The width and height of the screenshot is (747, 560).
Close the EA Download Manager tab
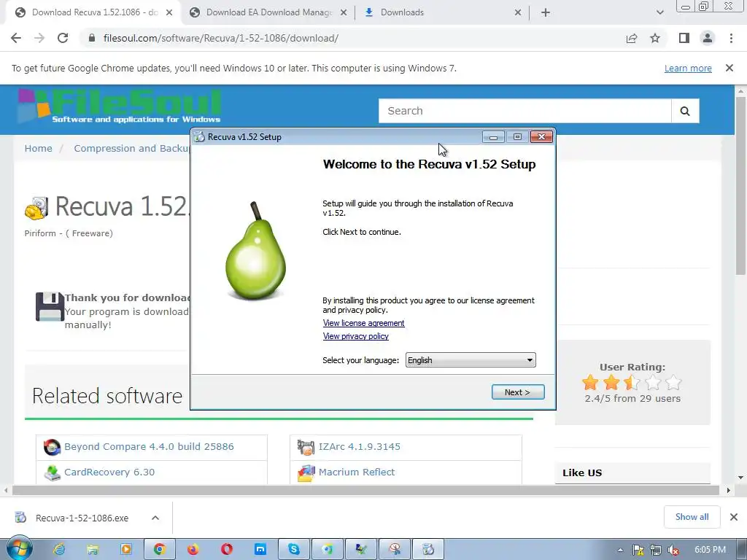point(344,13)
